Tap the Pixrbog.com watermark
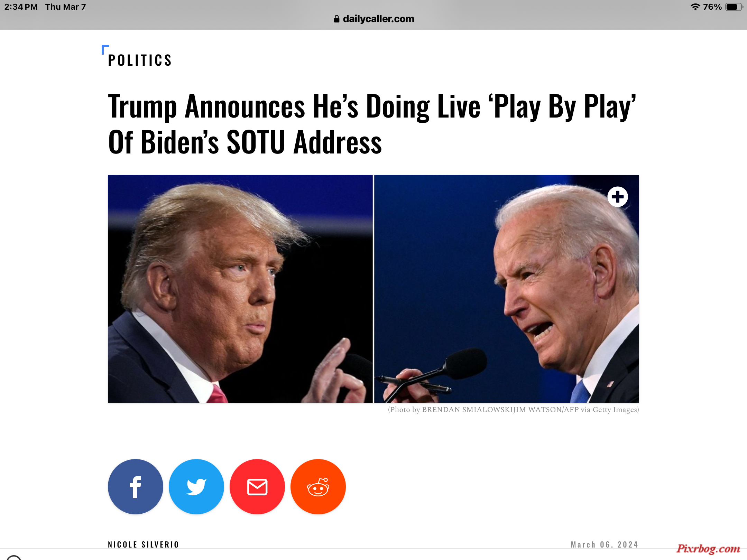747x560 pixels. point(708,549)
